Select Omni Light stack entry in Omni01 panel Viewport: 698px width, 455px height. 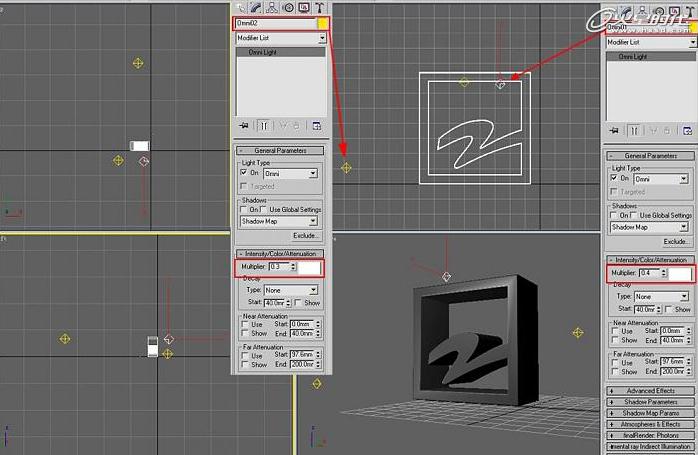651,57
